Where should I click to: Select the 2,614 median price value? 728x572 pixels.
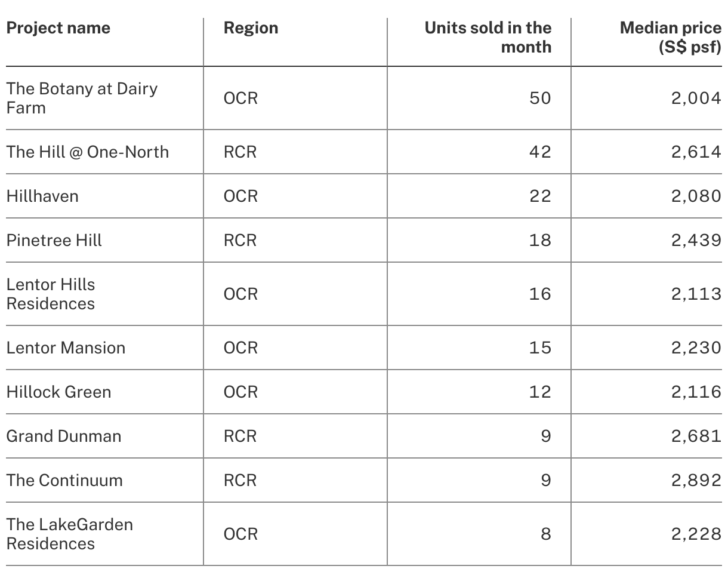click(x=696, y=152)
